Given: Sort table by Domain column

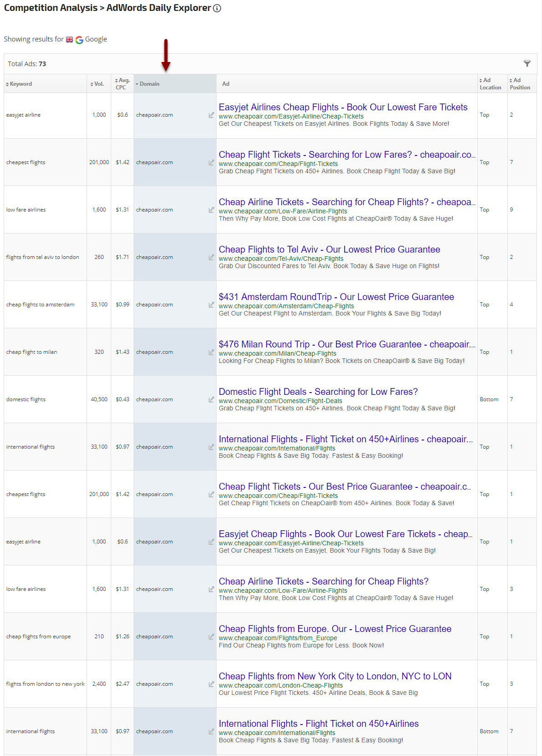Looking at the screenshot, I should click(x=147, y=84).
